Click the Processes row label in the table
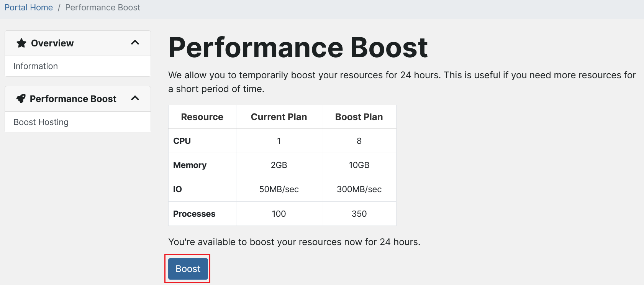 pos(194,214)
